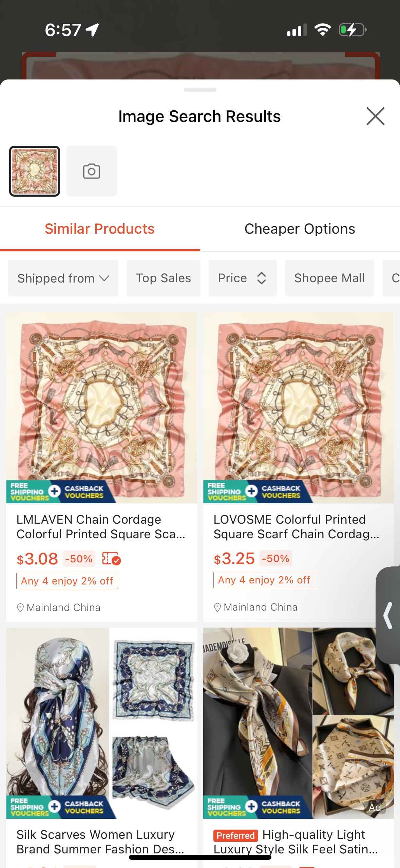Tap the LMLAVEN "Any 4 enjoy 2% off" tag

(67, 581)
